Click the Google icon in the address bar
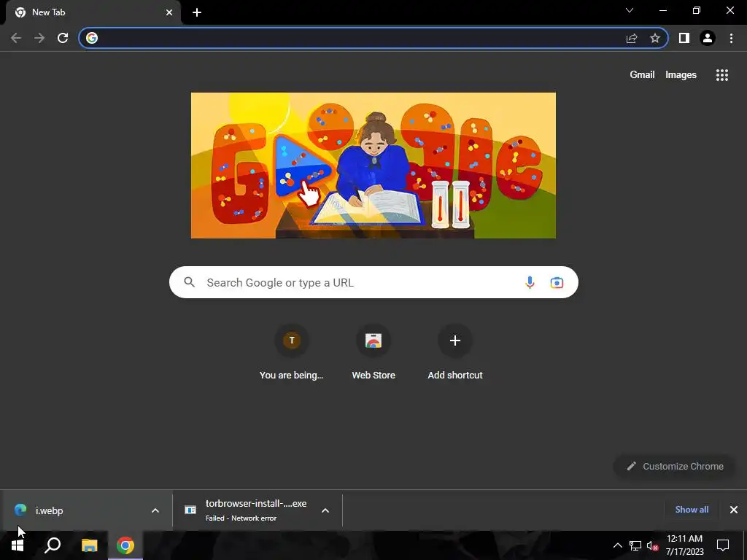The image size is (747, 560). 92,38
